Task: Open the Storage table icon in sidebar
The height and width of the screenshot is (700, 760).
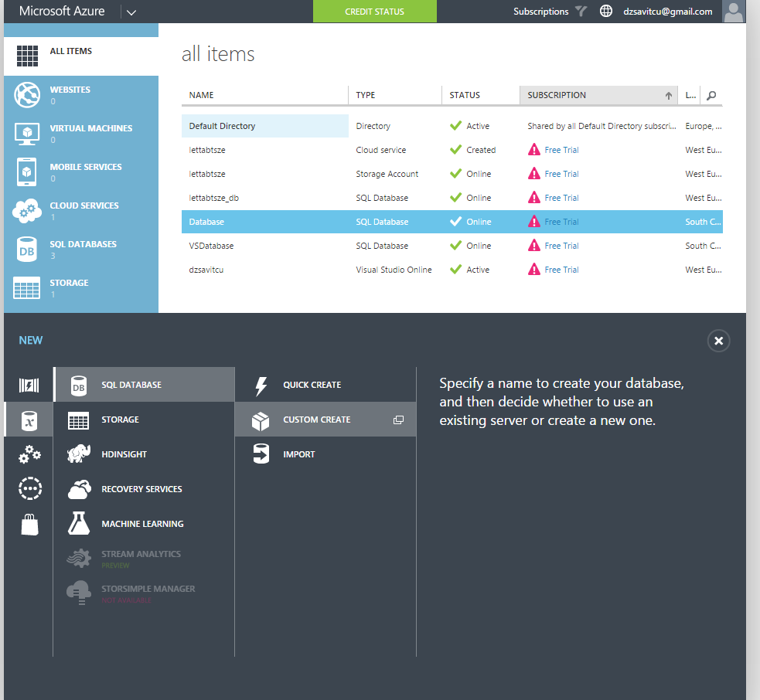Action: click(26, 287)
